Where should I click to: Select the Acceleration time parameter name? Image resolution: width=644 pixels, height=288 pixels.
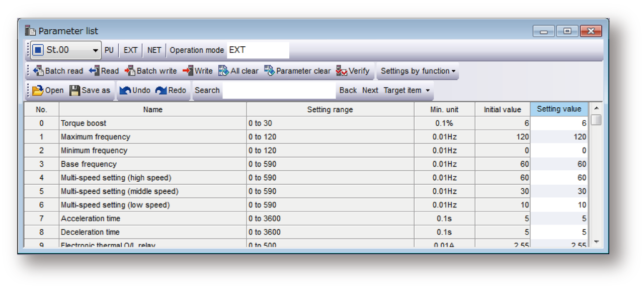coord(91,219)
